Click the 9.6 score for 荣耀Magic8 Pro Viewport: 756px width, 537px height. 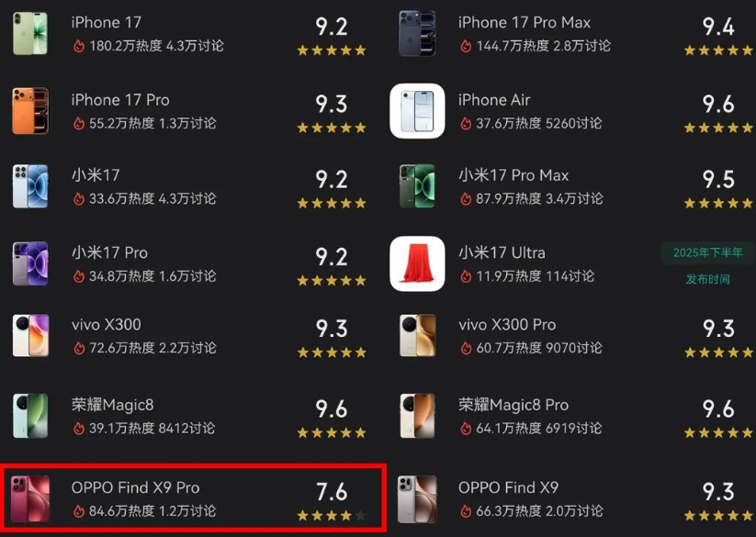718,408
